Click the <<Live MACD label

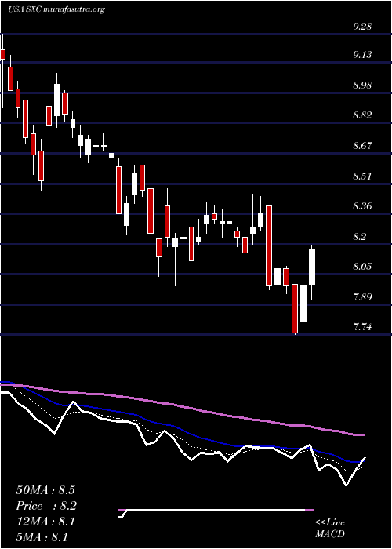click(330, 529)
